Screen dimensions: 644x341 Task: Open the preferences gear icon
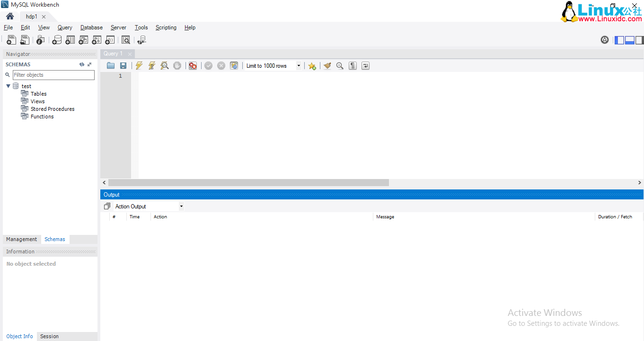605,40
